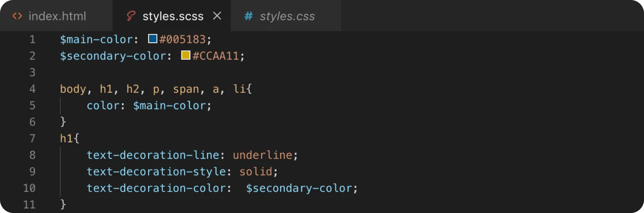
Task: Click the underline value on line 8
Action: (x=262, y=155)
